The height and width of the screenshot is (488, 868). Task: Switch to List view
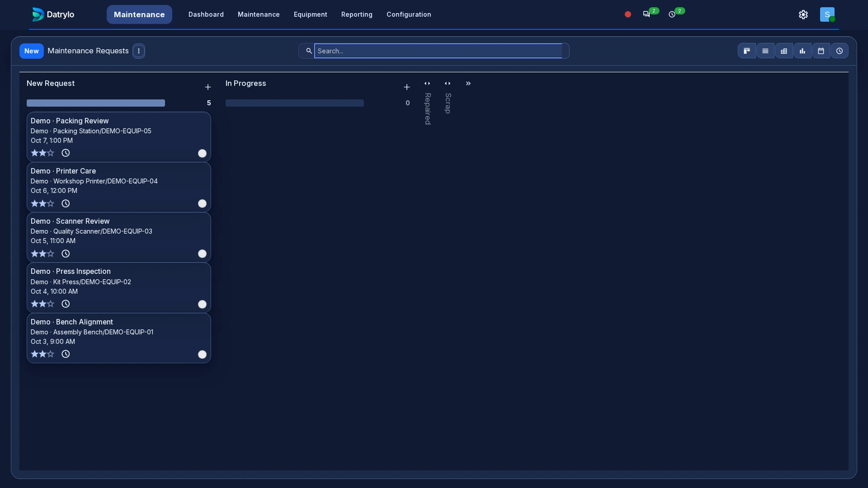(x=765, y=51)
